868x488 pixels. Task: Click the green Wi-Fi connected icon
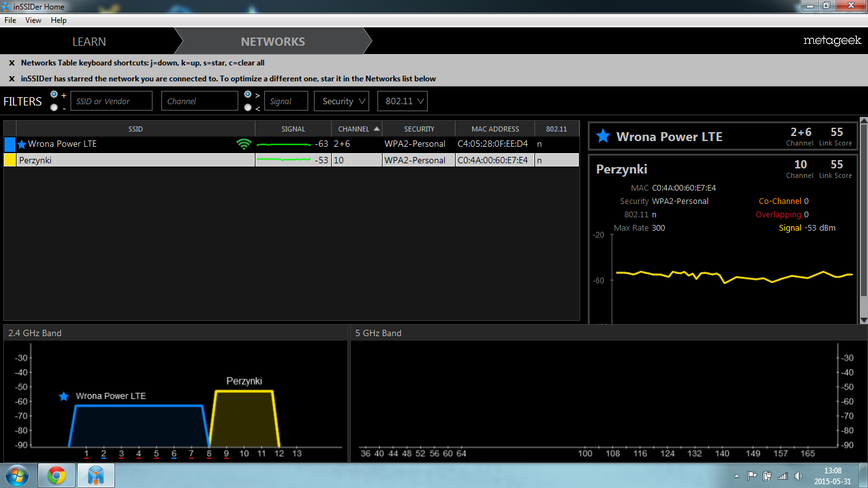coord(243,144)
